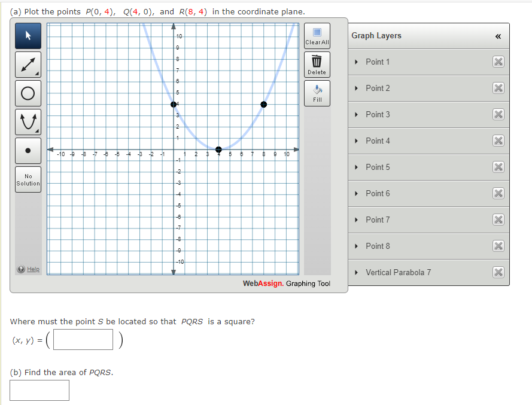532x405 pixels.
Task: Select the pointer arrow tool
Action: point(28,36)
